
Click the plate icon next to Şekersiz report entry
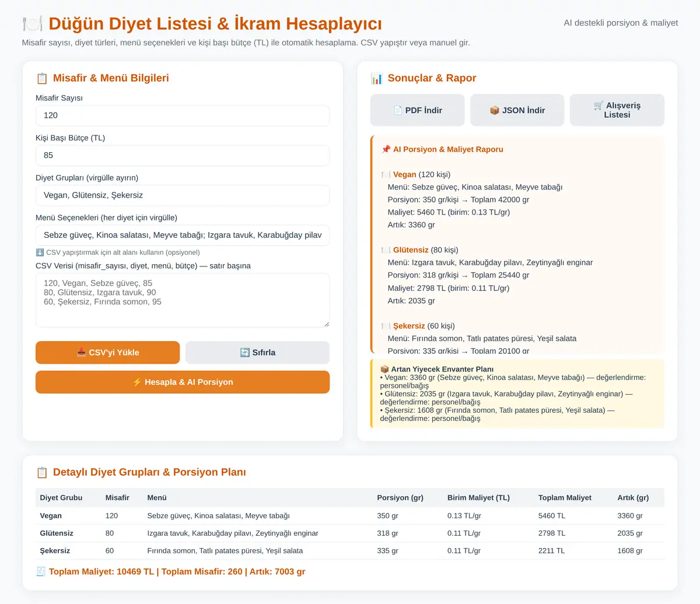coord(386,325)
